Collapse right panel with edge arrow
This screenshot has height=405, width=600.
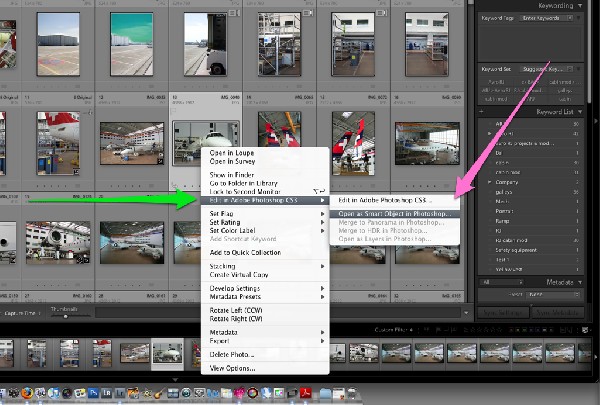pos(596,121)
